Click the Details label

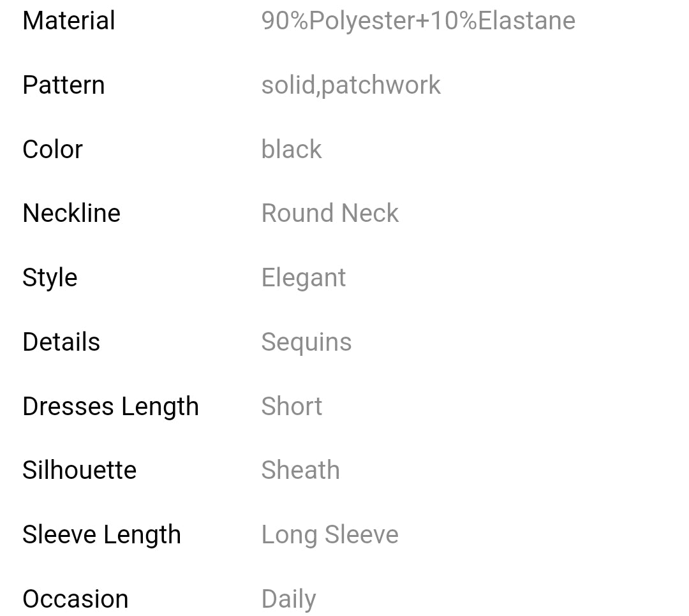pos(61,342)
